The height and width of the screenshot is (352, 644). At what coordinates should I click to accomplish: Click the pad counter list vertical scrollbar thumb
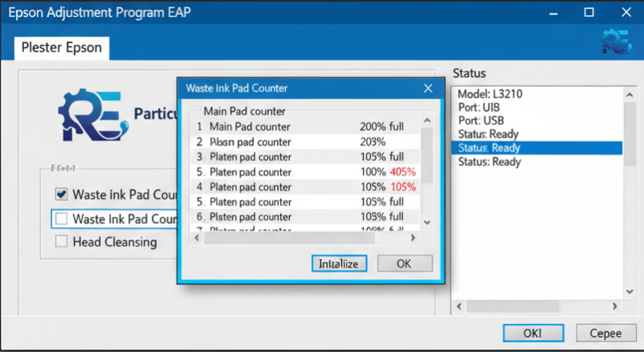pos(427,155)
